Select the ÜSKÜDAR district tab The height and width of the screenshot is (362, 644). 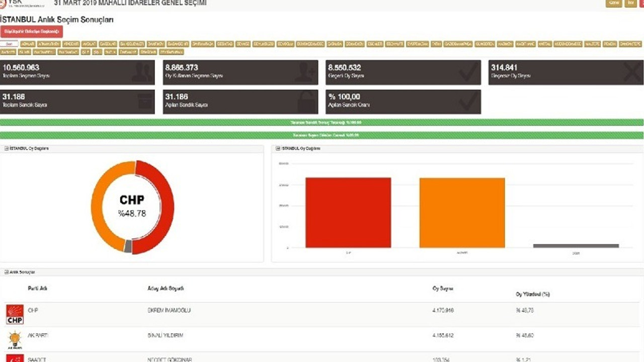tap(148, 52)
